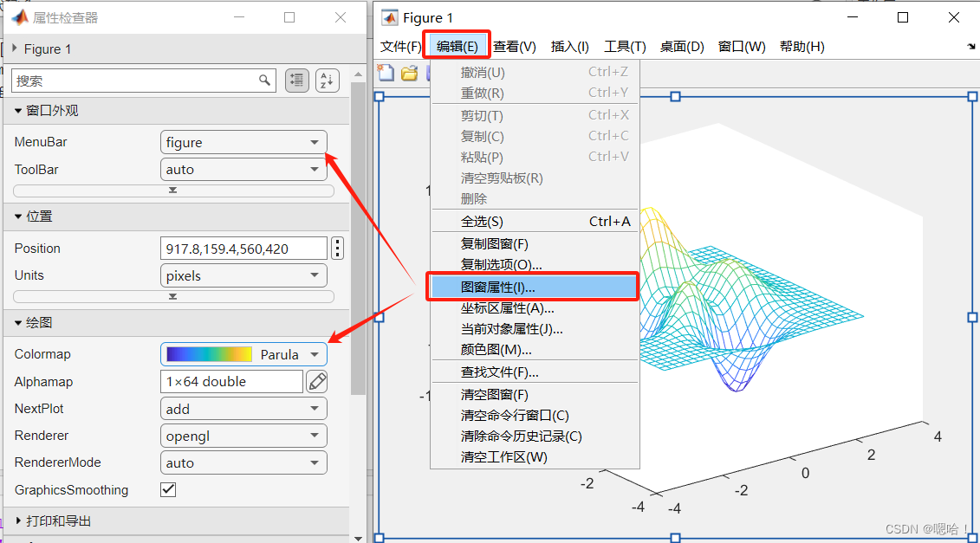Click the property inspector vertical scrollbar thumb

pos(358,237)
